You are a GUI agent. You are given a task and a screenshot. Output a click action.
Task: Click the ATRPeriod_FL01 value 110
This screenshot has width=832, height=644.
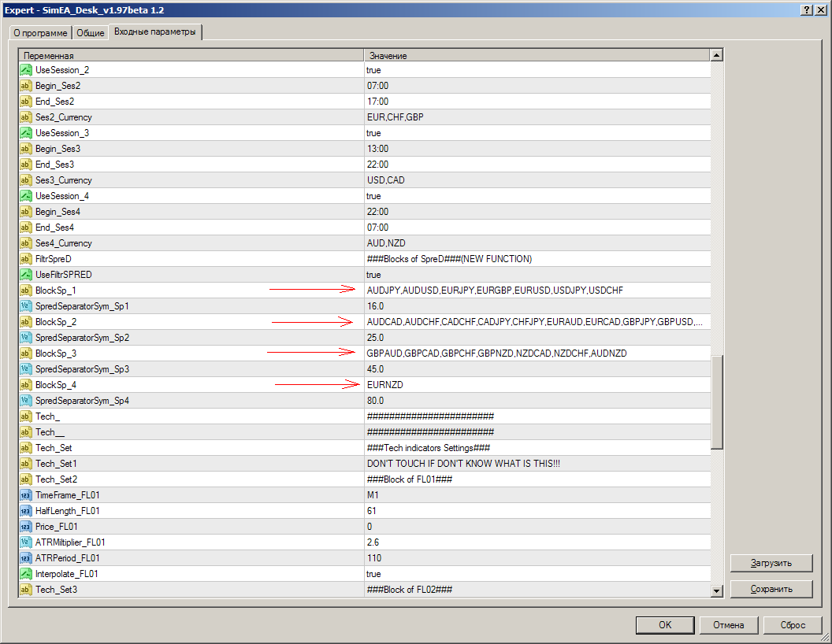pos(374,558)
